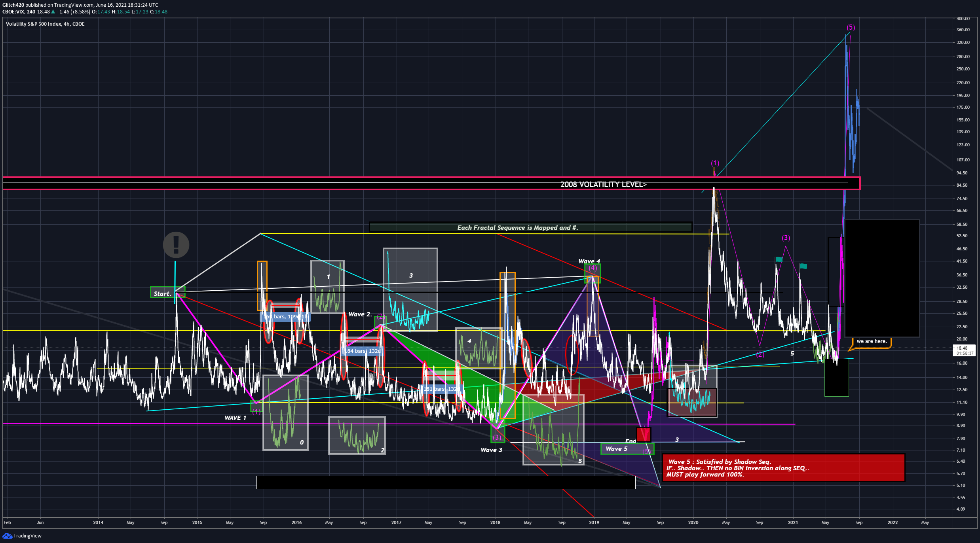Image resolution: width=980 pixels, height=543 pixels.
Task: Click the '150 bars, 109d' measurement label
Action: pos(285,317)
